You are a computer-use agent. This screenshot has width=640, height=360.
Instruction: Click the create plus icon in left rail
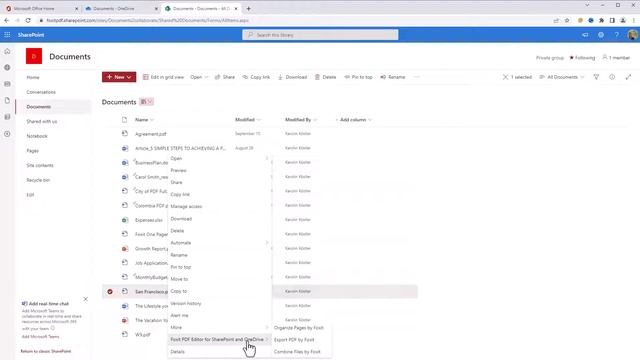pyautogui.click(x=7, y=134)
